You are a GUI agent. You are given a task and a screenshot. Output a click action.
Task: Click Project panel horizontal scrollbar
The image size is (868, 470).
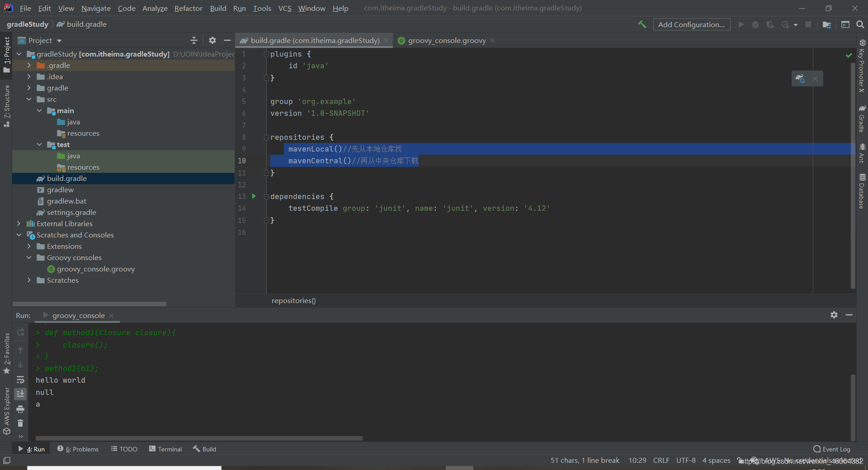[90, 304]
